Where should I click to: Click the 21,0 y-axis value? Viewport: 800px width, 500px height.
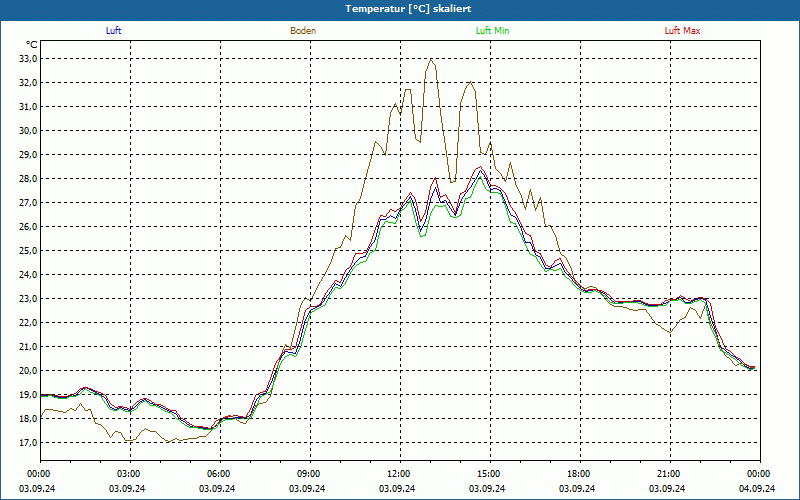tap(29, 346)
